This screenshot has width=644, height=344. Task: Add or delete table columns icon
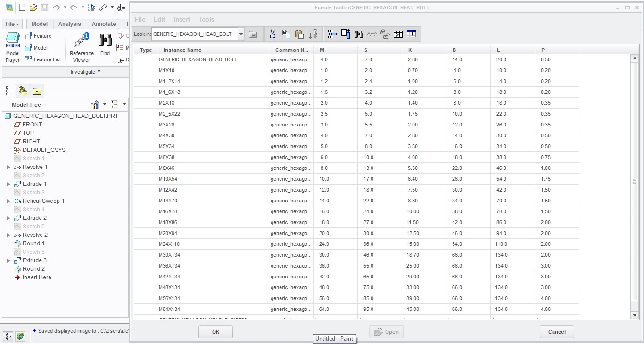point(345,34)
